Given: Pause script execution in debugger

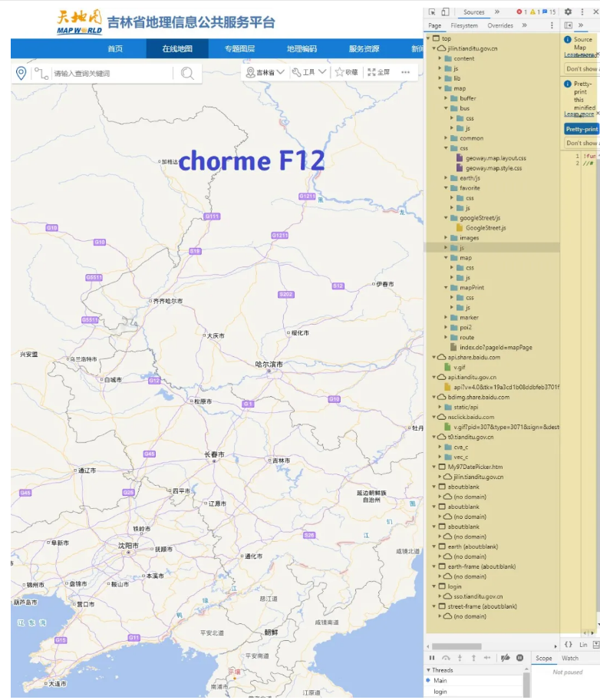Looking at the screenshot, I should click(x=432, y=658).
